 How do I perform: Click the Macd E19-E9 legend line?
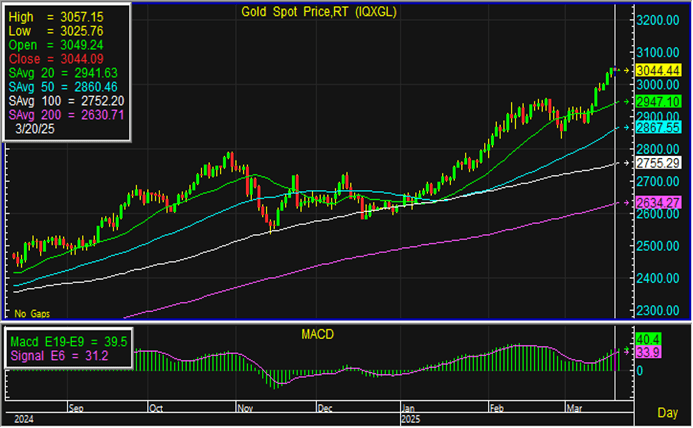pos(67,341)
